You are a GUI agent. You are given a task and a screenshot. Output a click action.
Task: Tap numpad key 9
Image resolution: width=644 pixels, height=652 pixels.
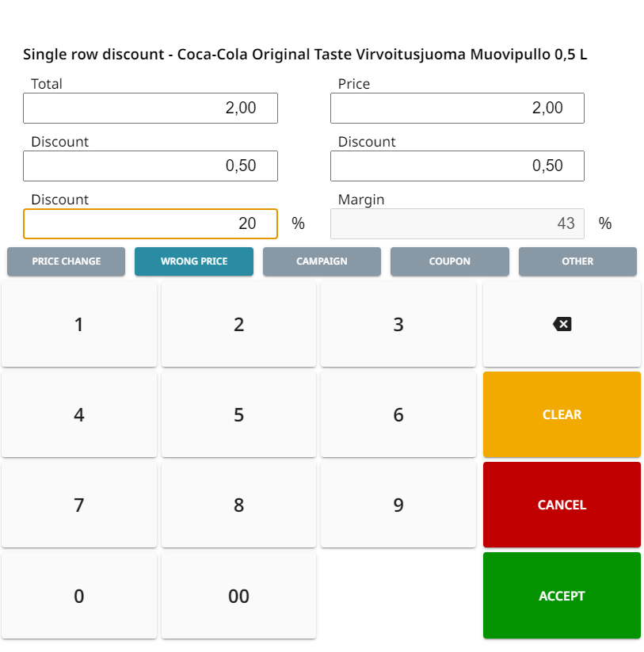[398, 505]
